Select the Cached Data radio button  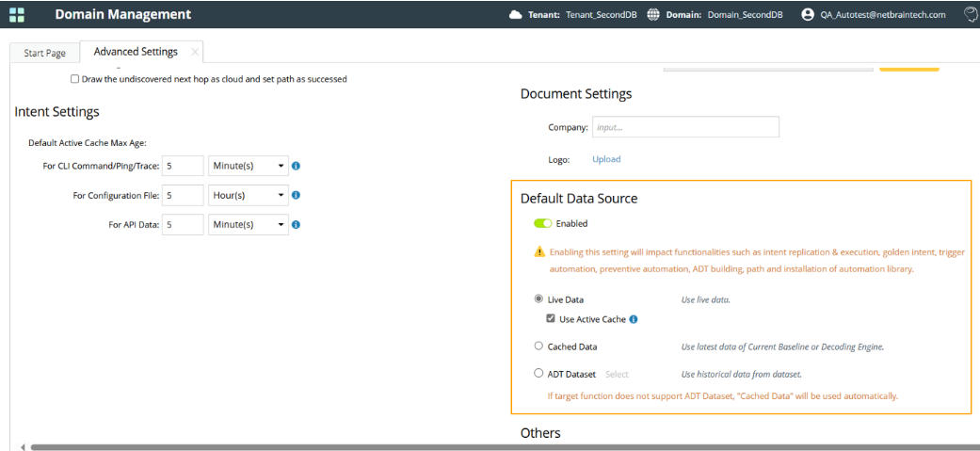click(538, 346)
